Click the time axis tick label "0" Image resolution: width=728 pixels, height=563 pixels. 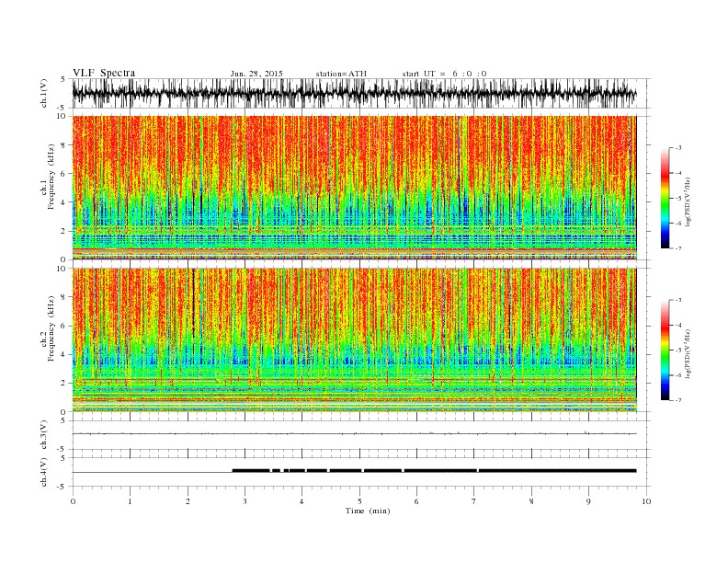pyautogui.click(x=73, y=501)
